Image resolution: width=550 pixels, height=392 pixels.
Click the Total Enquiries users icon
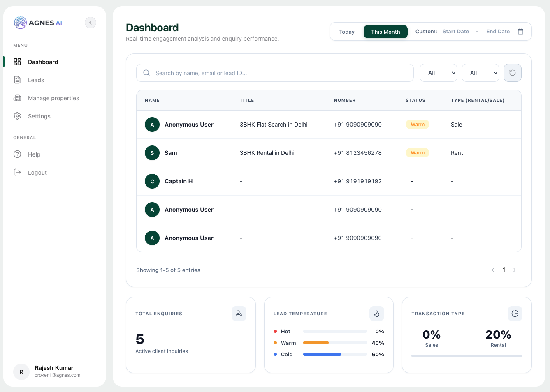point(239,314)
